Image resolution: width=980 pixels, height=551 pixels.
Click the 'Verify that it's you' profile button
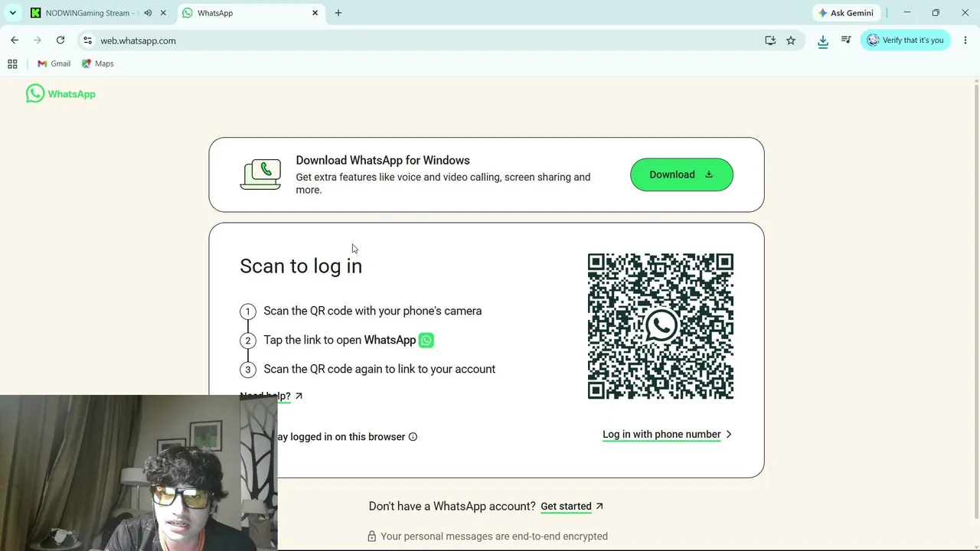[906, 41]
